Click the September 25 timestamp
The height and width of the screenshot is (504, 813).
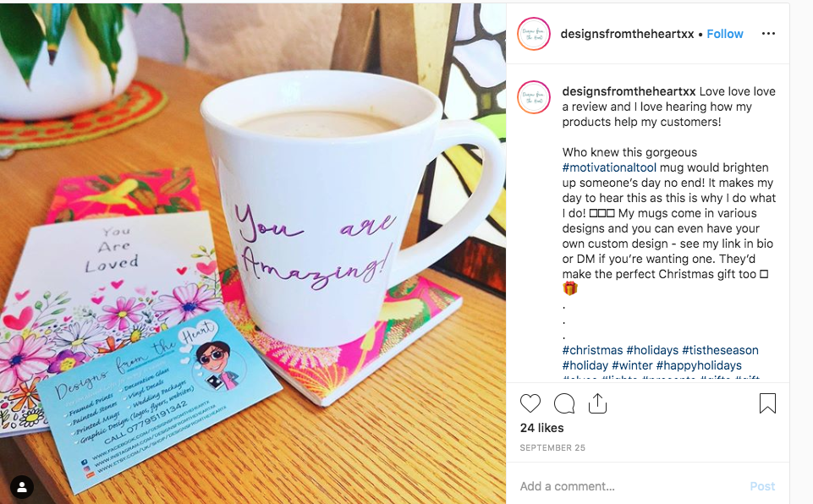pos(552,447)
